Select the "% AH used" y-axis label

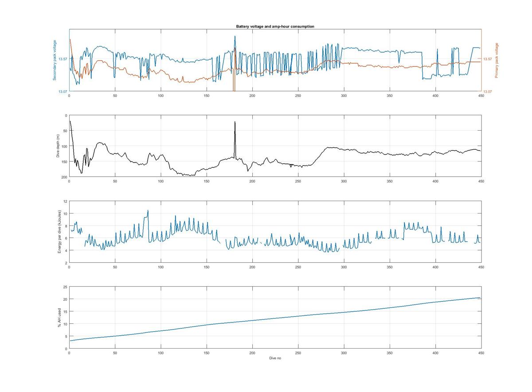point(59,317)
